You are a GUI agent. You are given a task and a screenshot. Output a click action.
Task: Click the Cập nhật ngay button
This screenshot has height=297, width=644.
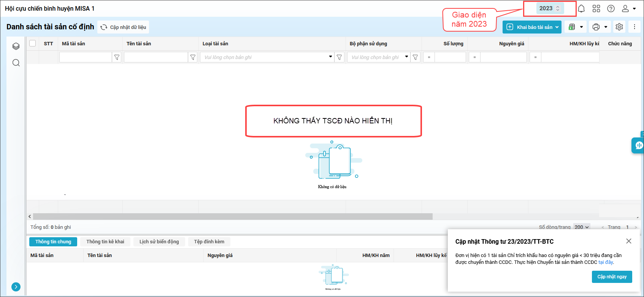(612, 277)
